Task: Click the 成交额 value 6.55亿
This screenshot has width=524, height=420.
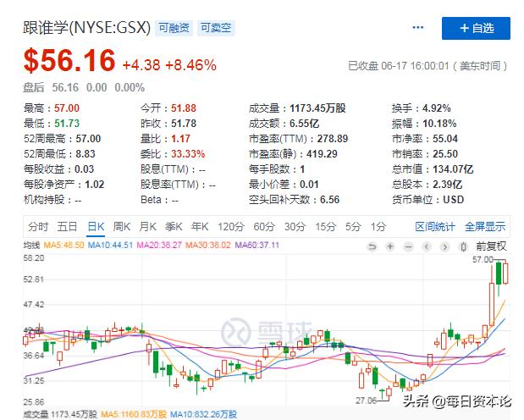Action: (304, 124)
